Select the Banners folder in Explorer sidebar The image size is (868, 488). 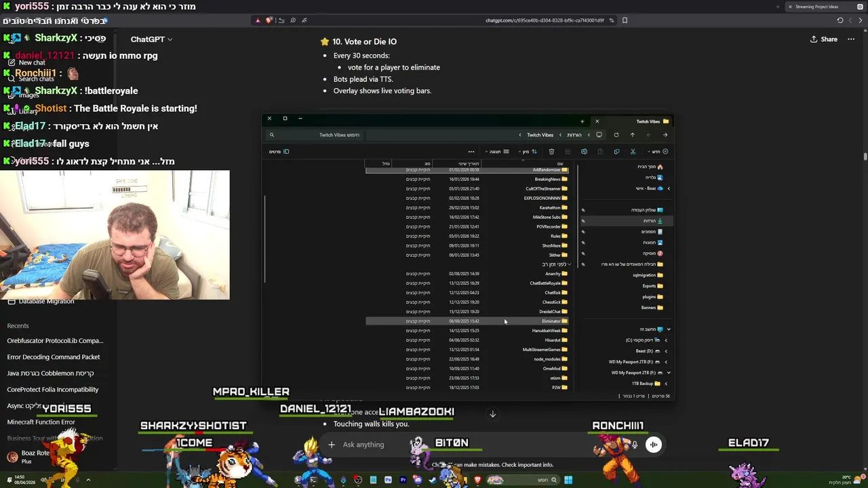[x=652, y=308]
